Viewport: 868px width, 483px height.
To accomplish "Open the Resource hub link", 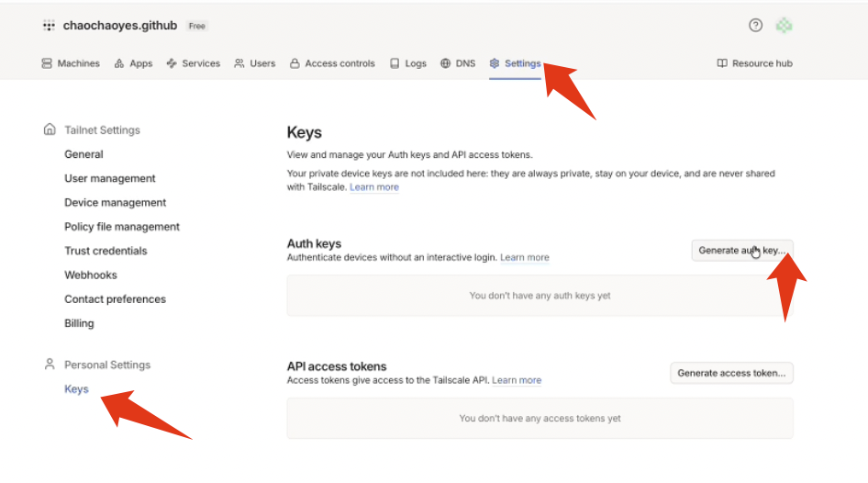I will point(754,63).
